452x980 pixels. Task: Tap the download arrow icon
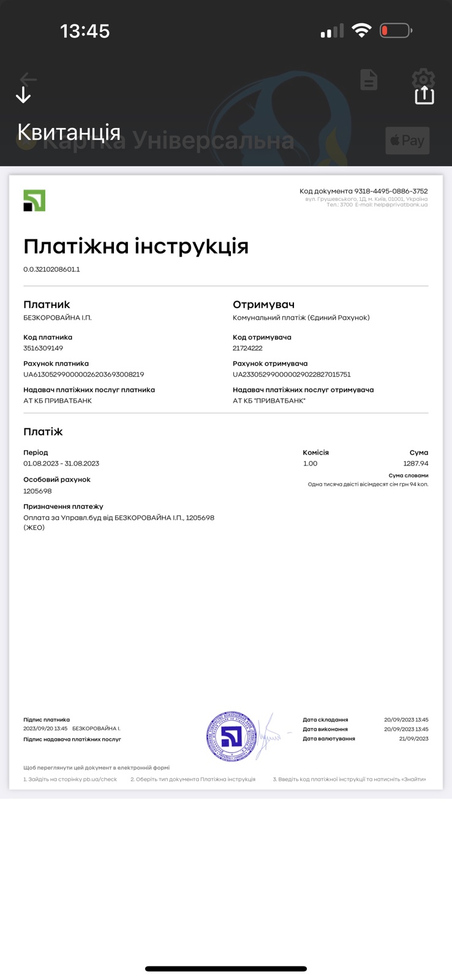(23, 95)
